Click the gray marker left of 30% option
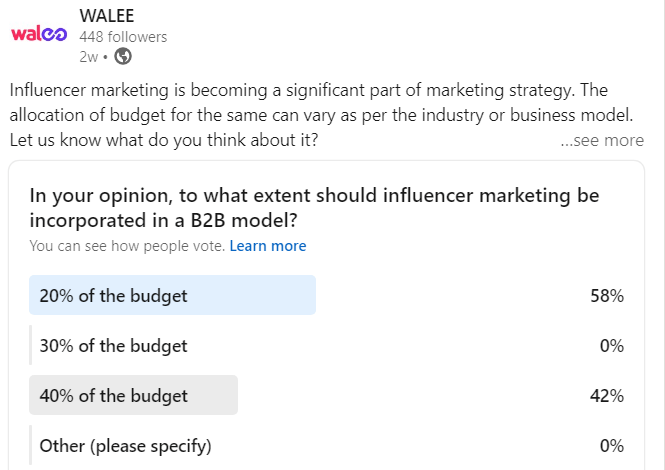Image resolution: width=665 pixels, height=470 pixels. 31,346
